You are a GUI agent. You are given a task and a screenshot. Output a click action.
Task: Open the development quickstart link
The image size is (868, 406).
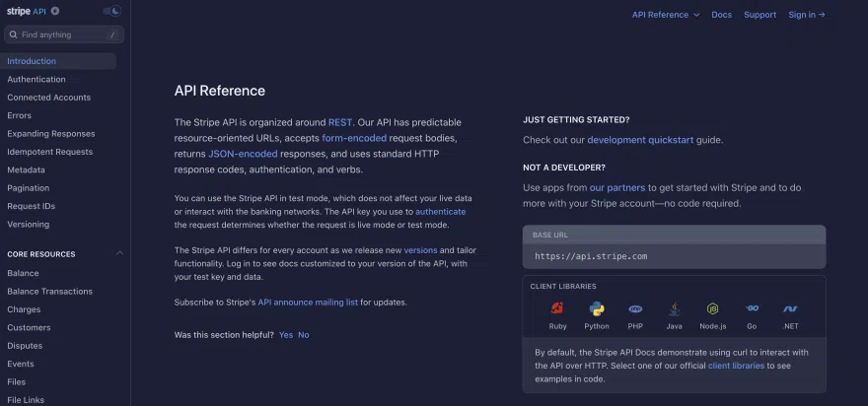pos(640,141)
